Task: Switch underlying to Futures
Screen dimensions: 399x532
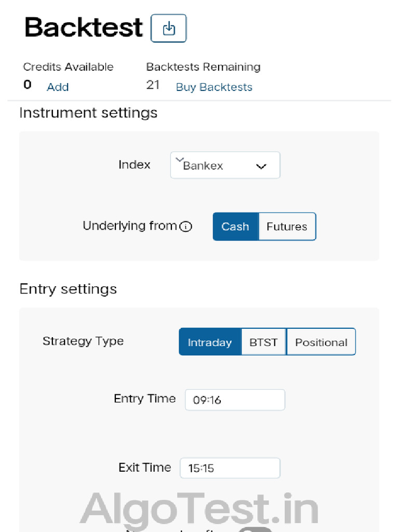Action: (287, 227)
